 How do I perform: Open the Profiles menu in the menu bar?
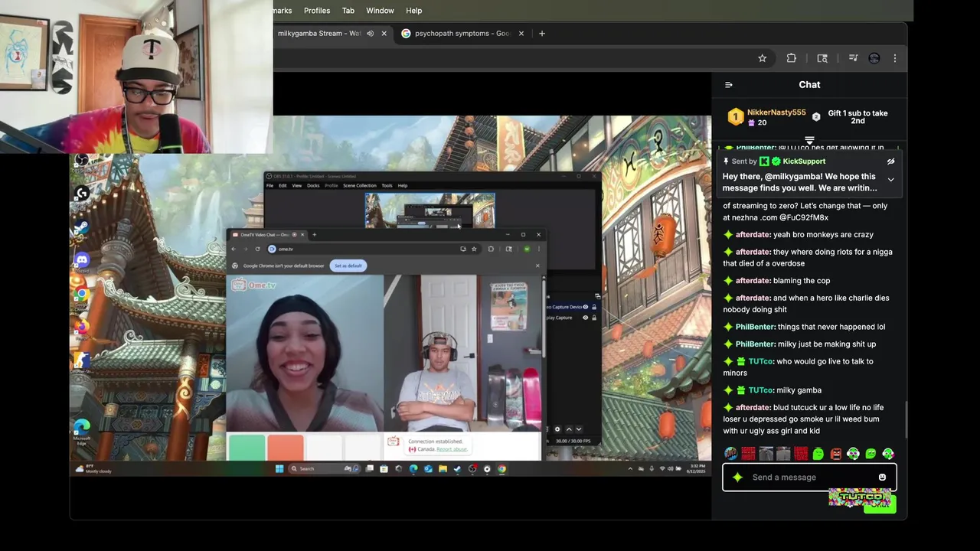pos(317,11)
